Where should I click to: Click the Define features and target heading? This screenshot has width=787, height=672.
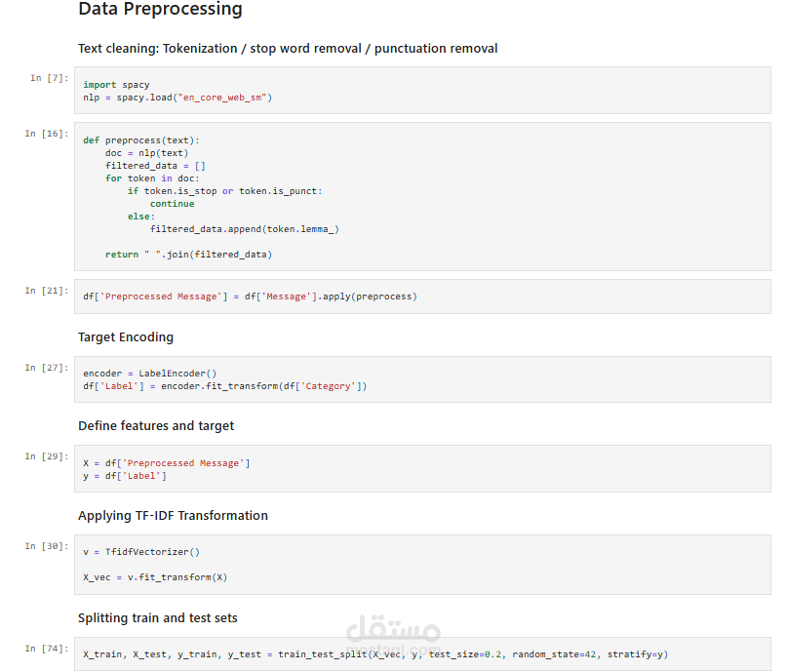tap(156, 425)
